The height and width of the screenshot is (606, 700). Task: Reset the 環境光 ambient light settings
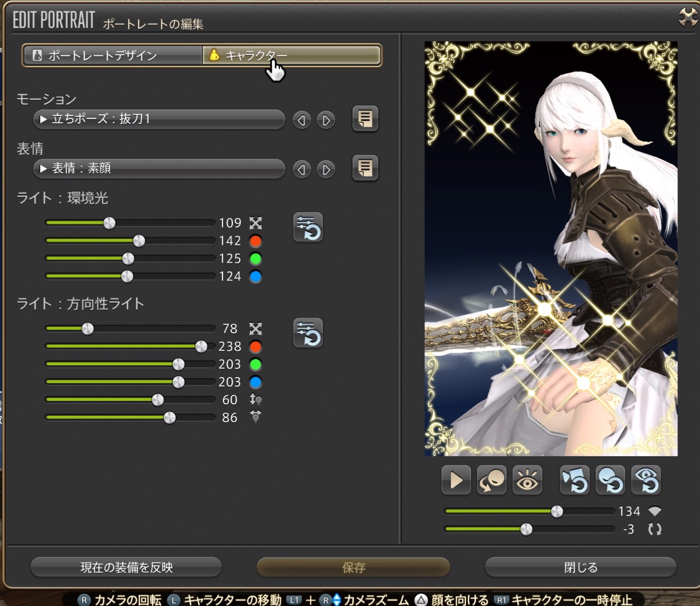308,227
